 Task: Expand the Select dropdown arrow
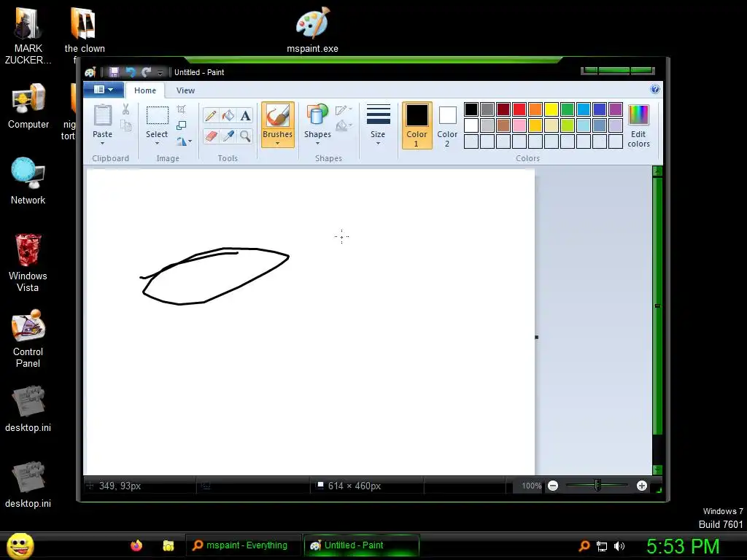point(157,144)
